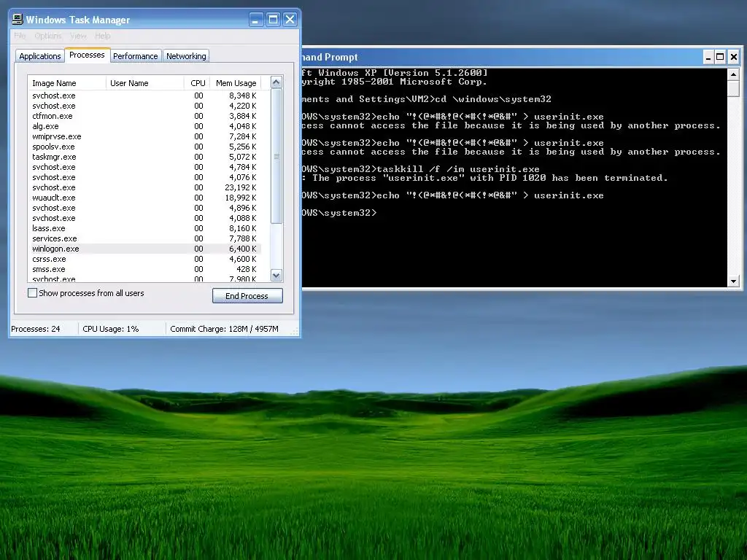Viewport: 747px width, 560px height.
Task: Select the csrss.exe process
Action: [x=144, y=259]
